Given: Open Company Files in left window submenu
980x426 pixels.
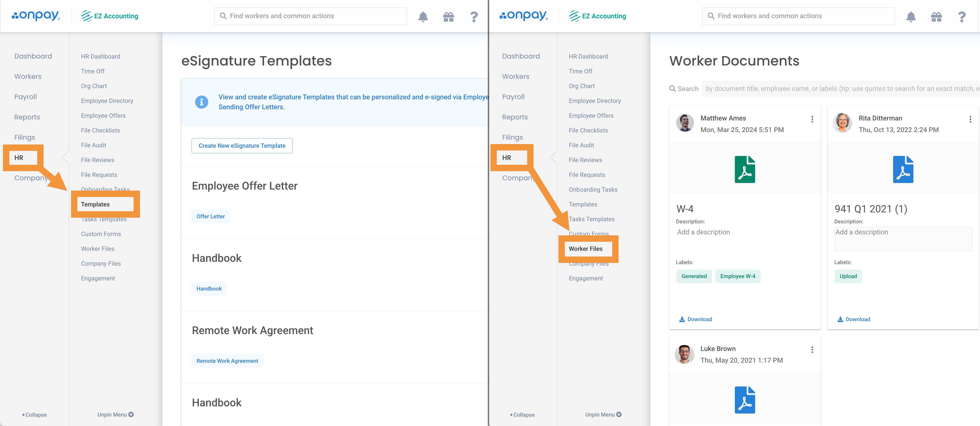Looking at the screenshot, I should pyautogui.click(x=101, y=264).
